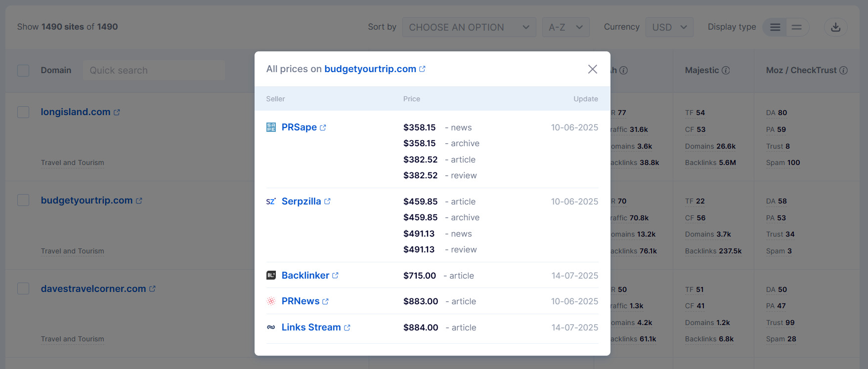
Task: Click the Majestic column header
Action: click(702, 70)
